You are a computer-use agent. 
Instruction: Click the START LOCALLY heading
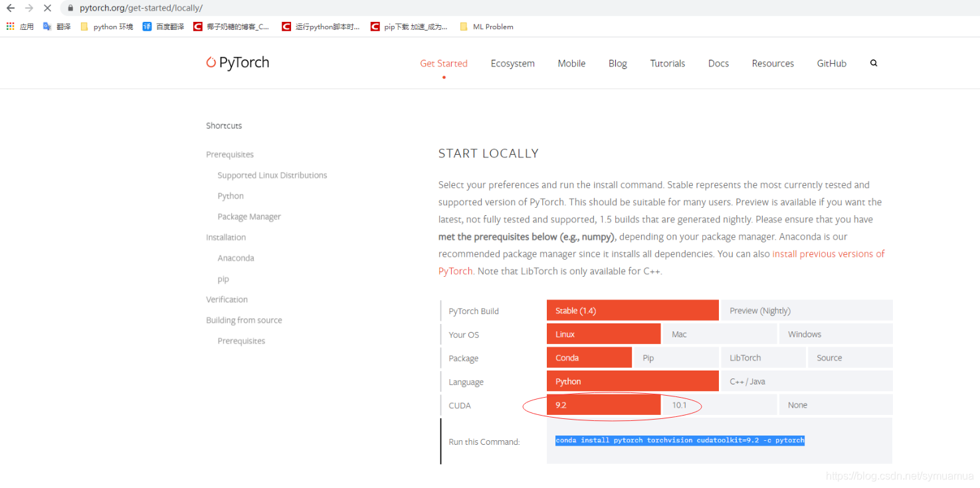tap(488, 153)
